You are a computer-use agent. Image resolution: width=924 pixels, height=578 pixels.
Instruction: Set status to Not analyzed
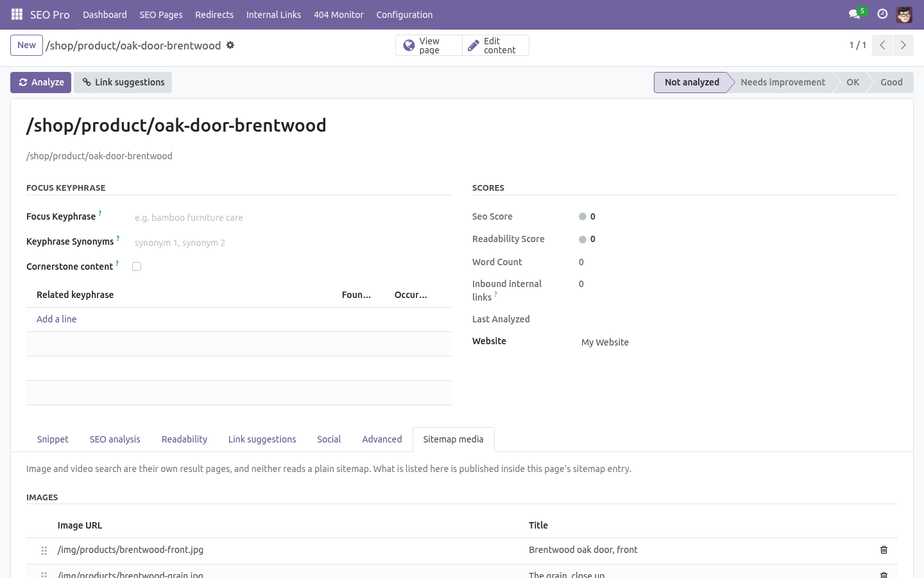[x=691, y=82]
